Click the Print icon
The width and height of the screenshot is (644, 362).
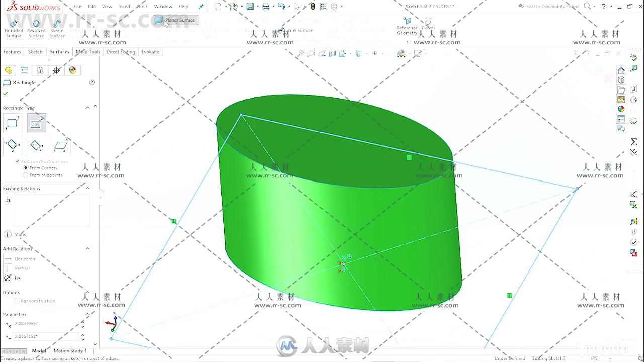(x=266, y=7)
